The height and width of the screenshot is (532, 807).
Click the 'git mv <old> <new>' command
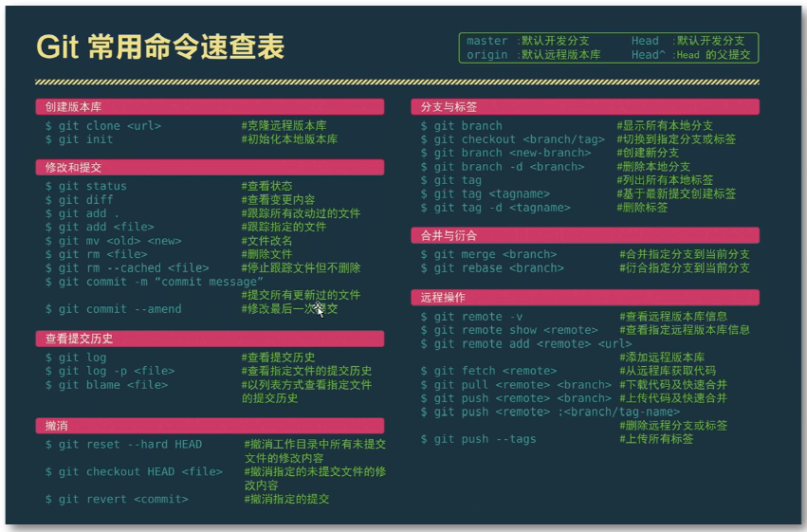(x=113, y=241)
